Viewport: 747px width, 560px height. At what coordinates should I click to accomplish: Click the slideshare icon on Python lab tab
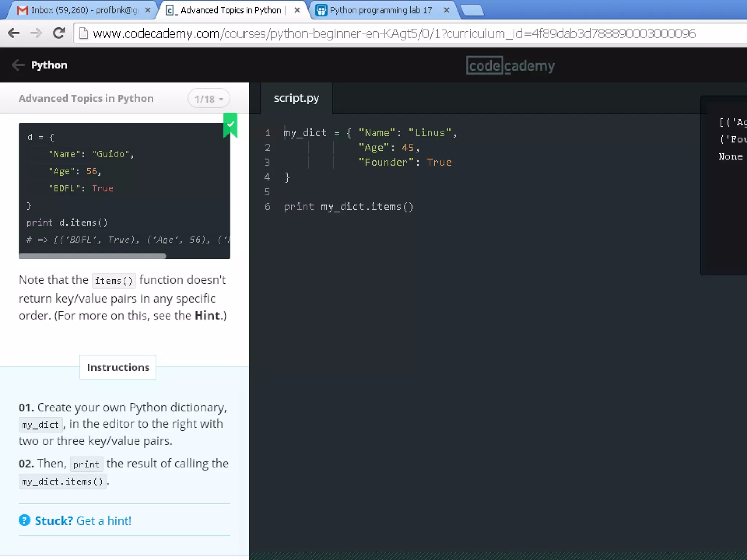(321, 10)
